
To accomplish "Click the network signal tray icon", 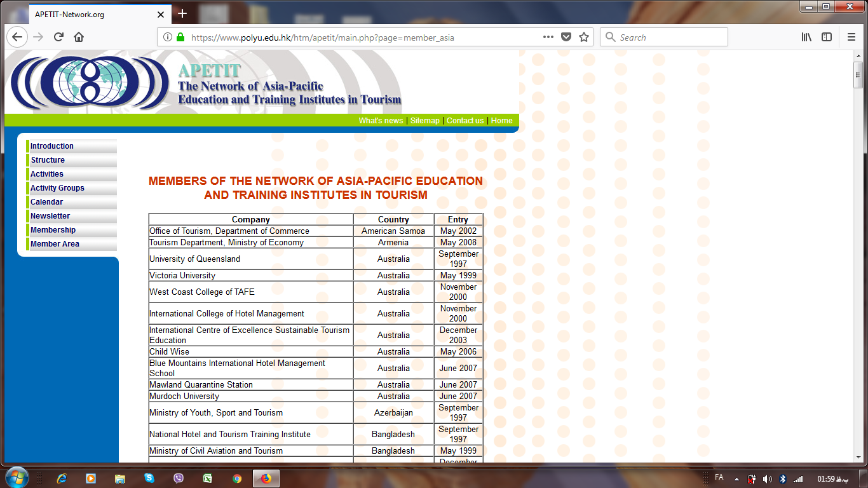I will (x=798, y=479).
